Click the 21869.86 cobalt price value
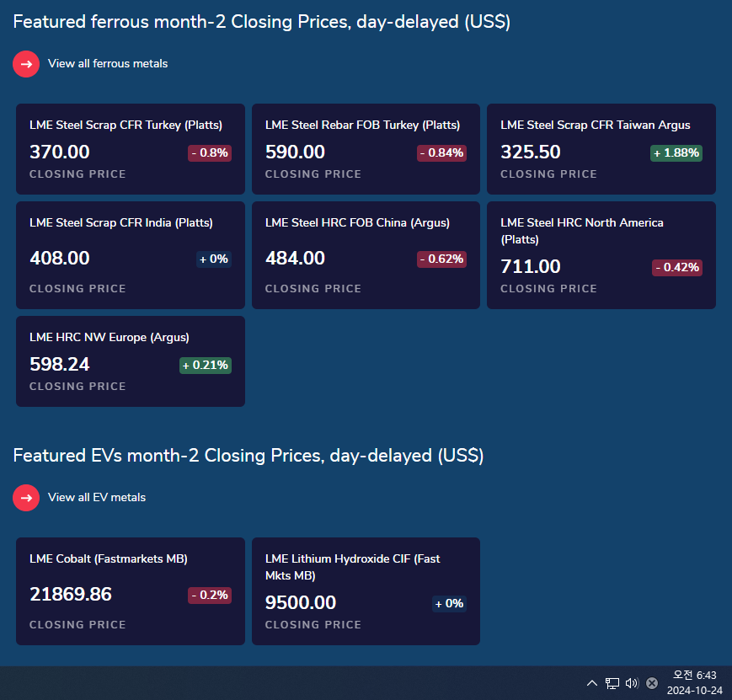 71,594
